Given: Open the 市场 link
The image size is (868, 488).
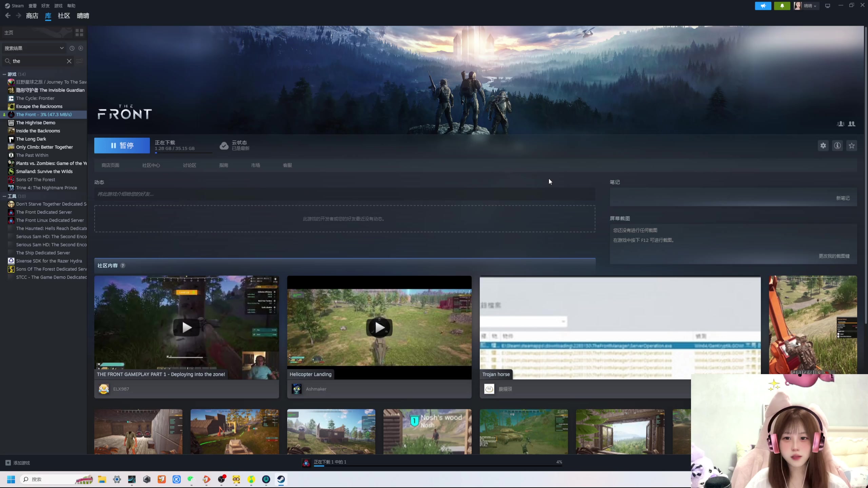Looking at the screenshot, I should [x=256, y=165].
